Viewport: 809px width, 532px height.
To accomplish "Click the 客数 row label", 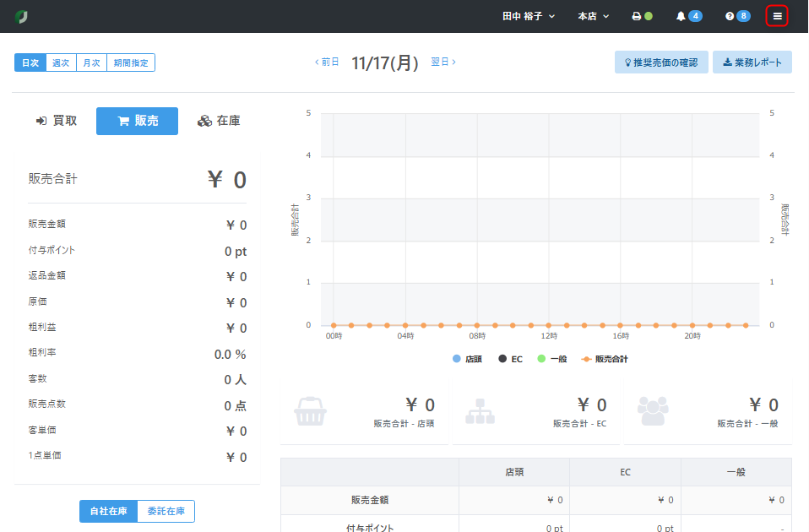I will click(38, 379).
